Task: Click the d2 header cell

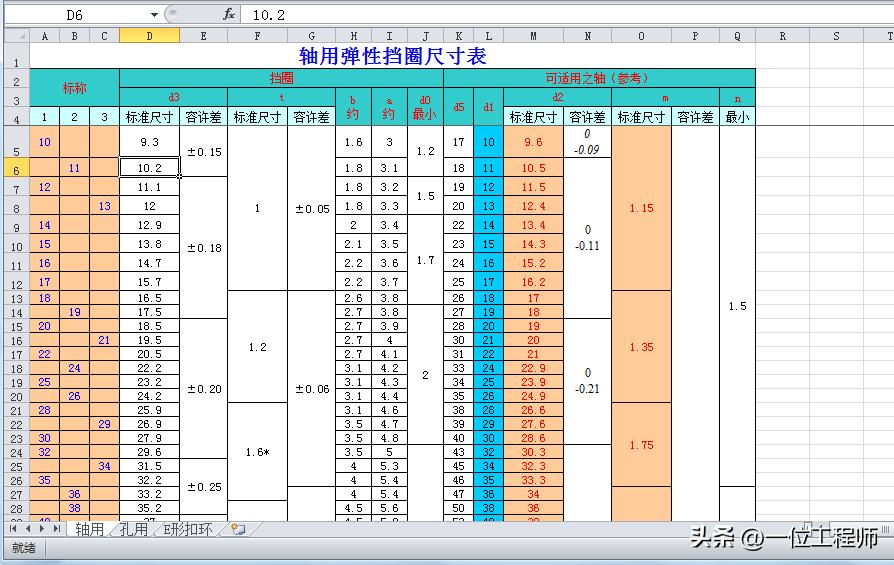Action: tap(557, 97)
